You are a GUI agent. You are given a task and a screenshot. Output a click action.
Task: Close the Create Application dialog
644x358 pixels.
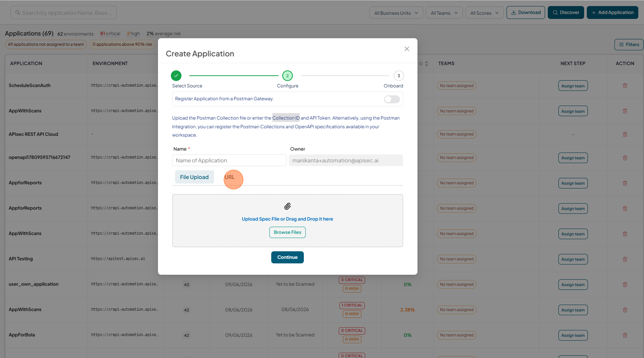(x=407, y=49)
